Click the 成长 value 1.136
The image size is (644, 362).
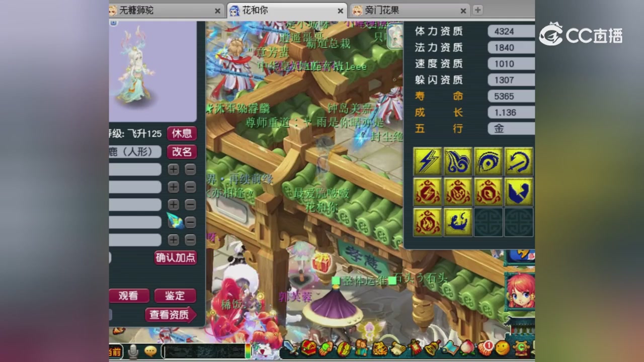coord(511,112)
